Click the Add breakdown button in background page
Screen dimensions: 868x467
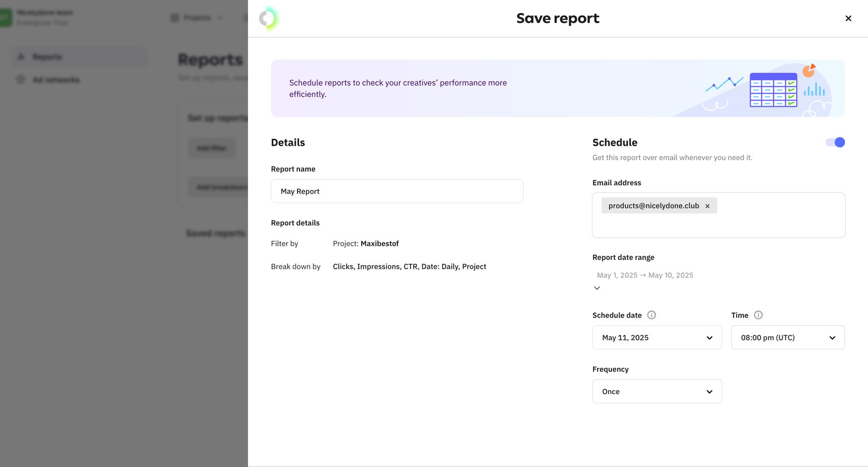pyautogui.click(x=219, y=187)
